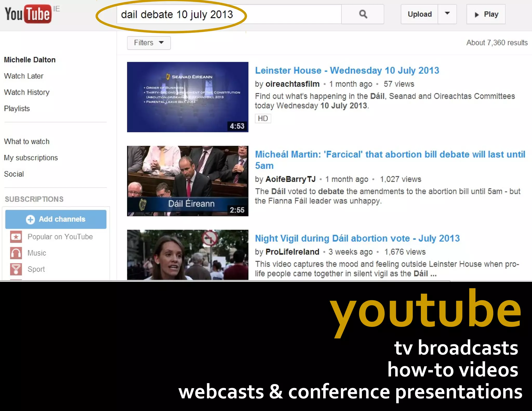Open the oireachtasfilm channel

pos(292,84)
